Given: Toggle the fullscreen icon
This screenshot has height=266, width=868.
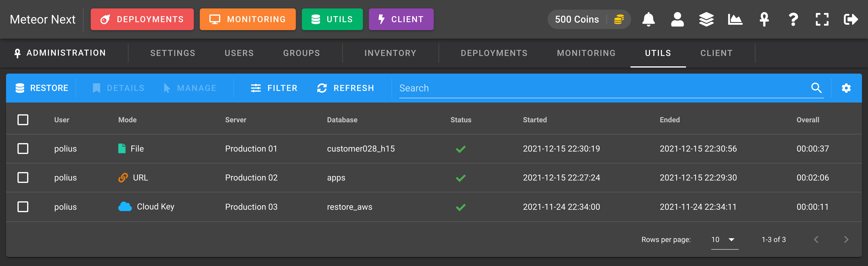Looking at the screenshot, I should [x=822, y=19].
